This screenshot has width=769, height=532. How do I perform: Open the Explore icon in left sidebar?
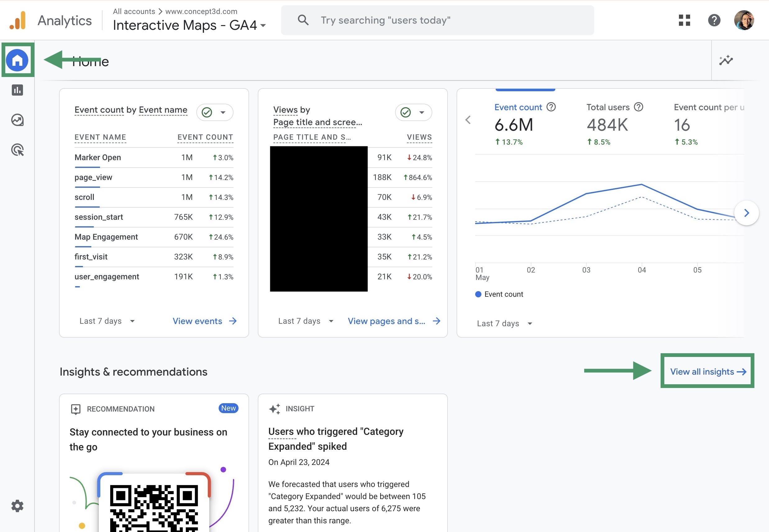click(17, 120)
